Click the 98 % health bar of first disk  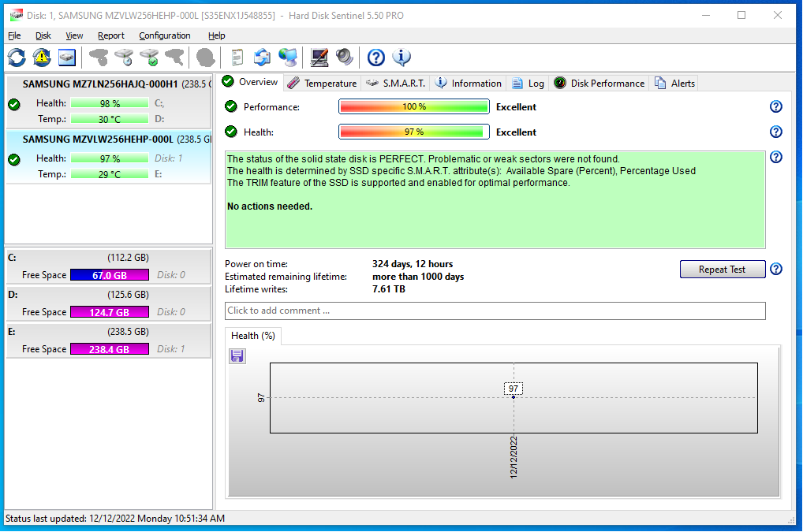[x=110, y=103]
